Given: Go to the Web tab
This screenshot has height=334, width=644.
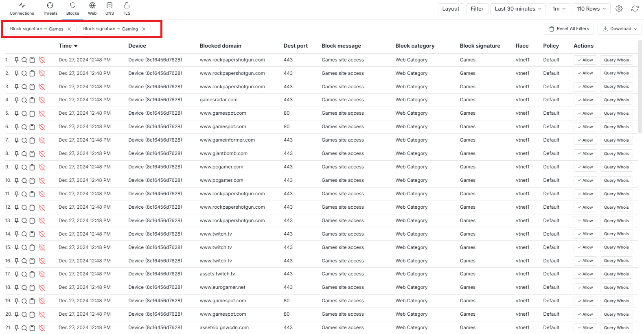Looking at the screenshot, I should [92, 9].
